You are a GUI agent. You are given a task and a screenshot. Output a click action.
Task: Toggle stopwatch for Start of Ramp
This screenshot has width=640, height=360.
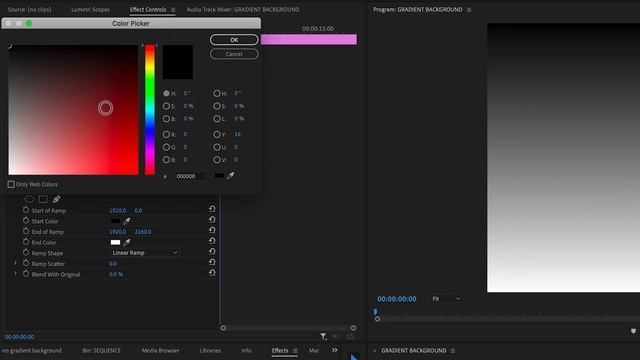click(26, 210)
